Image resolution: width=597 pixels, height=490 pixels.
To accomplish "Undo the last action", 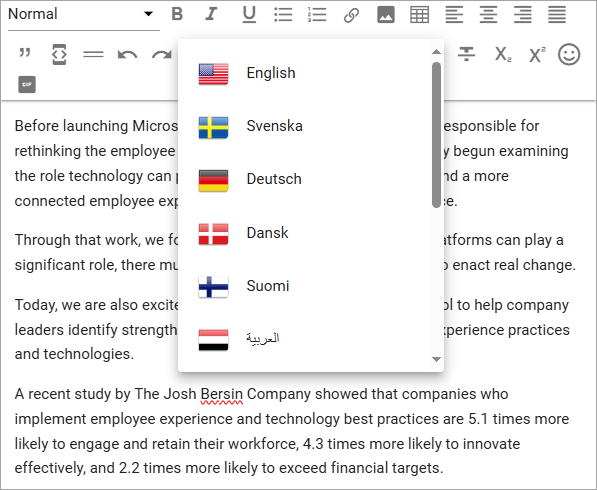I will (x=127, y=55).
